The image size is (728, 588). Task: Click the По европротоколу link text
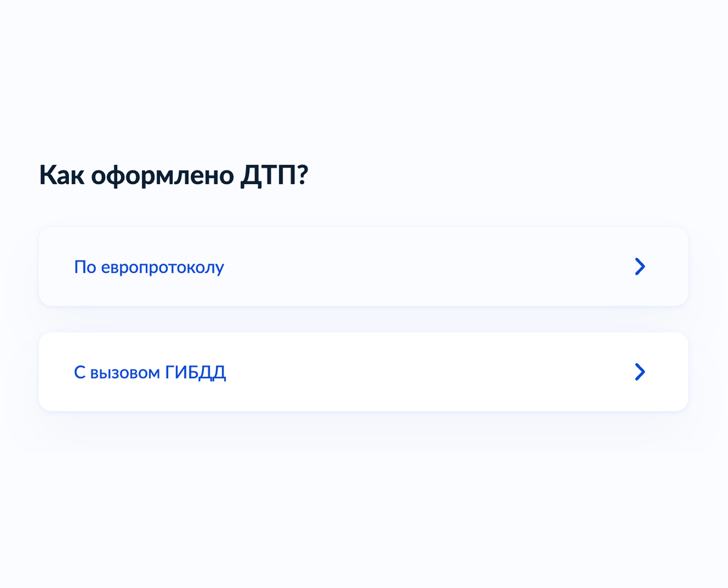point(149,267)
